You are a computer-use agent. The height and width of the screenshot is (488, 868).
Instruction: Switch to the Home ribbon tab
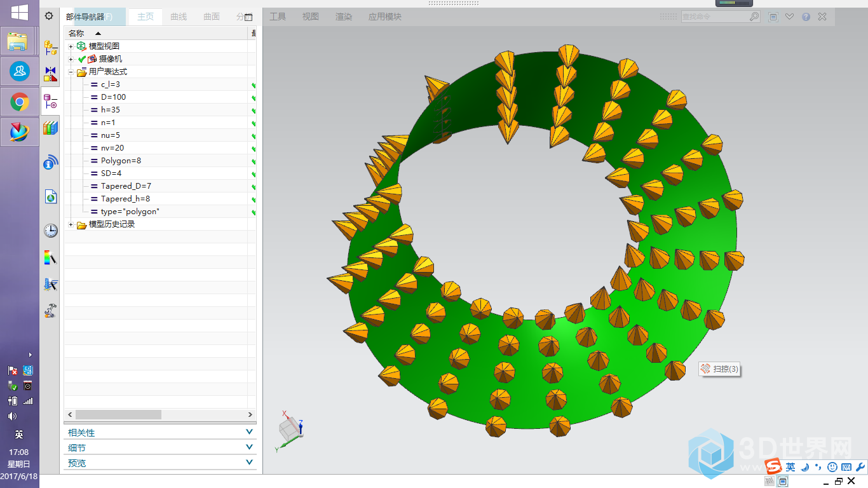146,17
